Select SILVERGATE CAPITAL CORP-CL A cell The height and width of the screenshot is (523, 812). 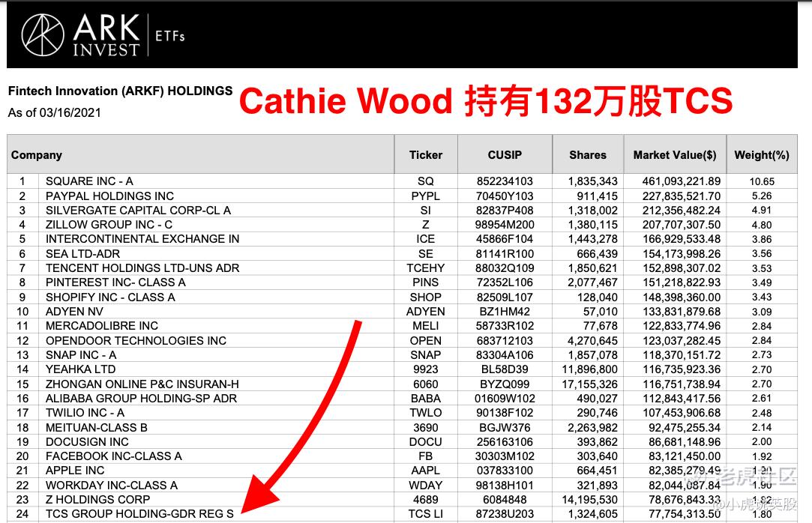[x=216, y=210]
